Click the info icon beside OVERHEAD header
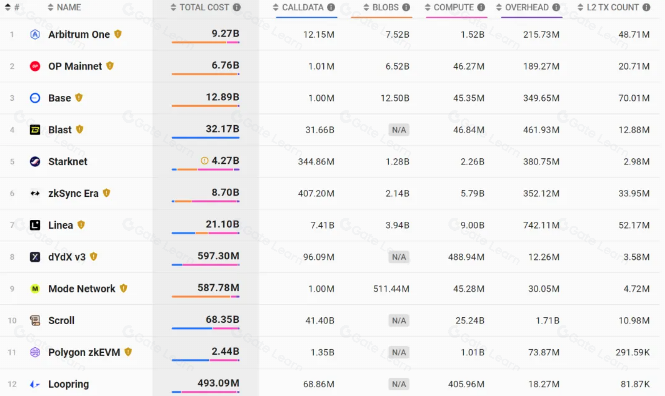 [x=556, y=7]
